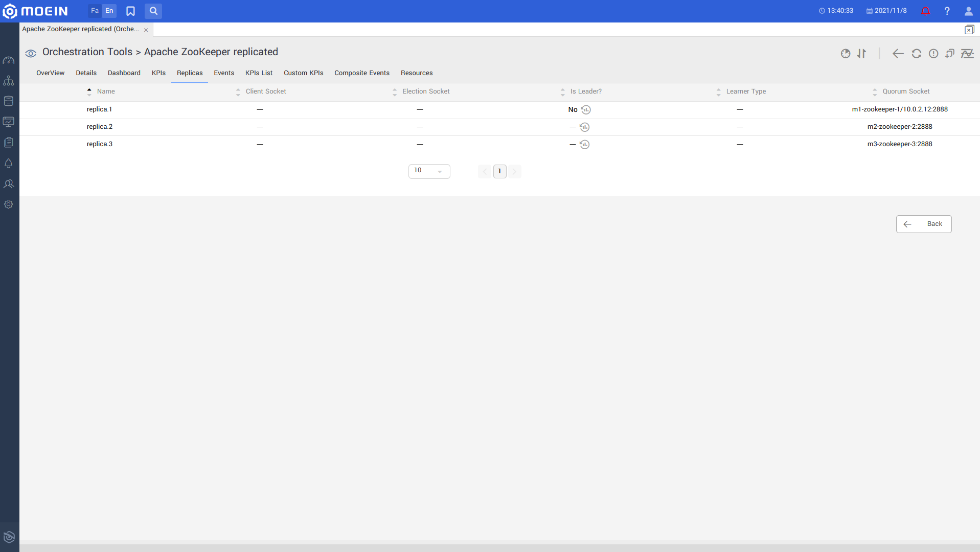Open the database stack sidebar icon
This screenshot has height=552, width=980.
point(9,101)
